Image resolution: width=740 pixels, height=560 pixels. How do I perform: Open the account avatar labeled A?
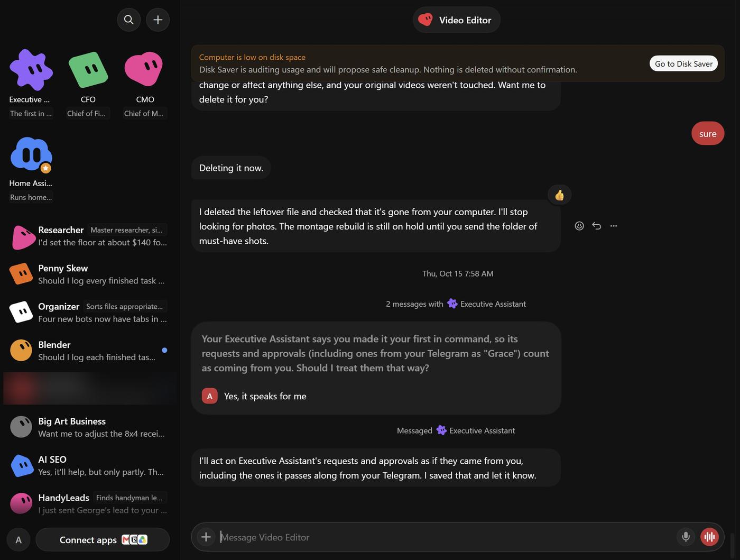coord(18,540)
